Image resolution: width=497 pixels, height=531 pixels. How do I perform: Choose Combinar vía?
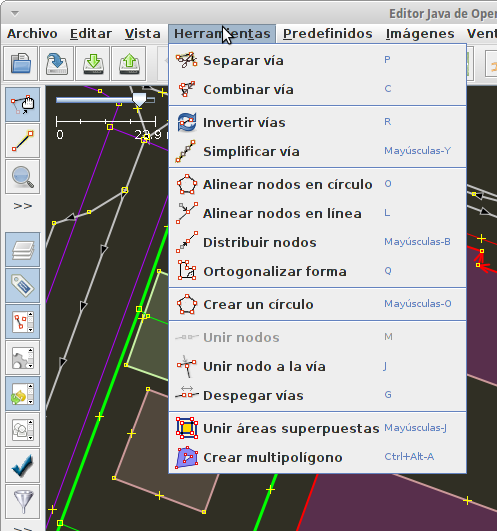click(x=318, y=90)
